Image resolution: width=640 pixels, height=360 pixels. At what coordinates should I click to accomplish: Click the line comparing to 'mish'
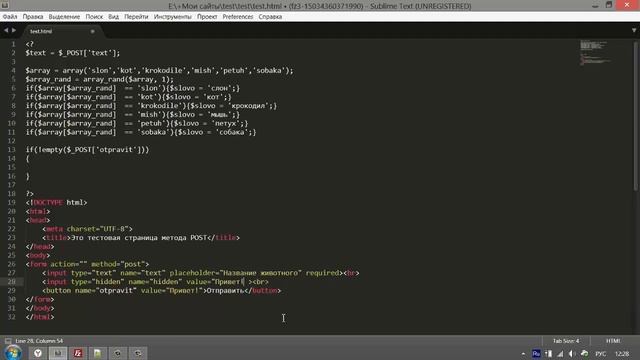tap(133, 115)
